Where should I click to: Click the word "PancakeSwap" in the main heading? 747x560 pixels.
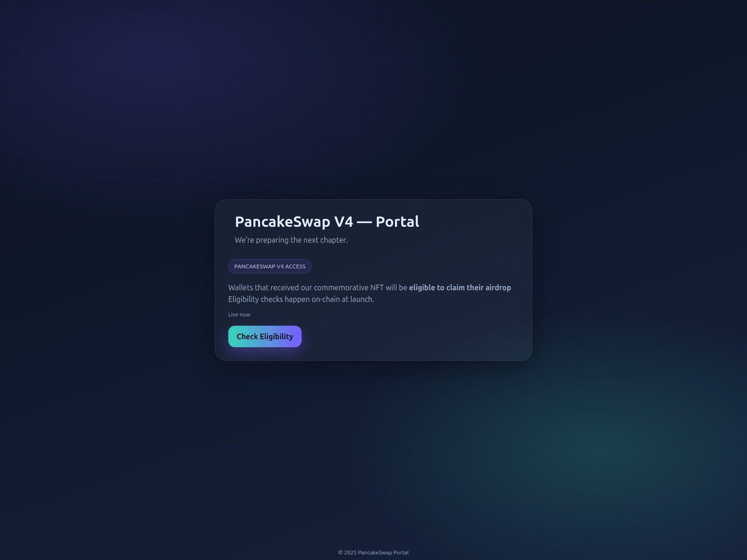pos(282,222)
